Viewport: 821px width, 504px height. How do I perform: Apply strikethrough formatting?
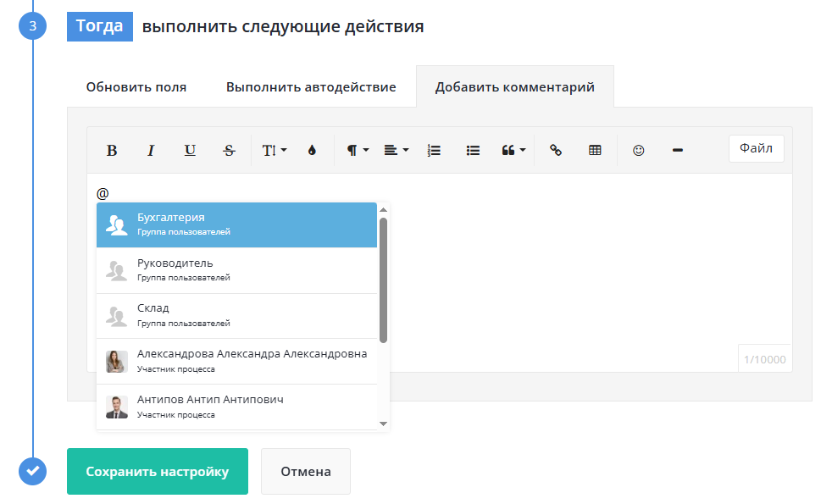(x=229, y=150)
